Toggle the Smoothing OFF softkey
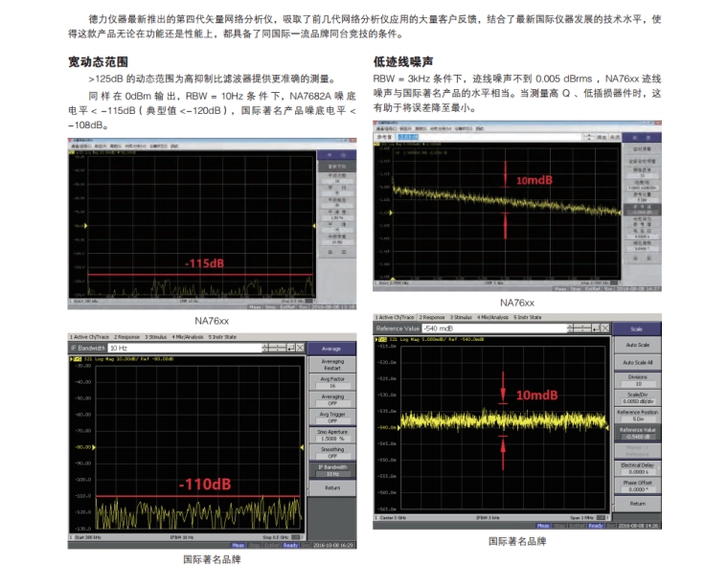The width and height of the screenshot is (728, 565). 331,453
